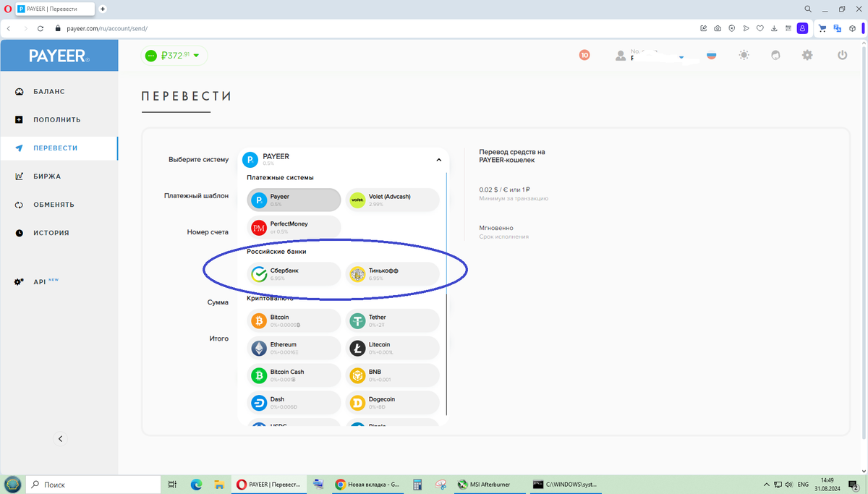Screen dimensions: 868x494
Task: Open settings gear icon in header
Action: [x=807, y=55]
